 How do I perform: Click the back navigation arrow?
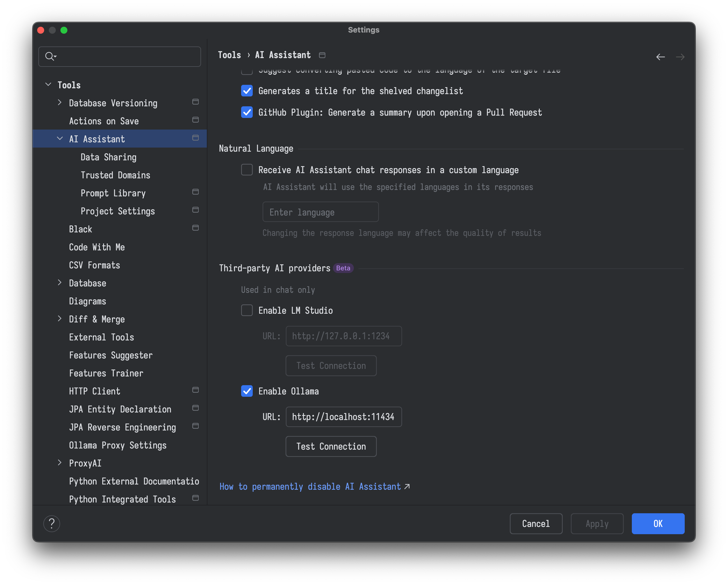coord(661,57)
